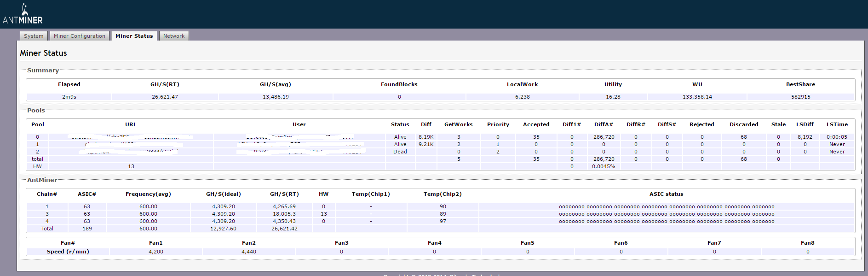Click BestShare value 582915
Image resolution: width=868 pixels, height=276 pixels.
click(x=800, y=97)
